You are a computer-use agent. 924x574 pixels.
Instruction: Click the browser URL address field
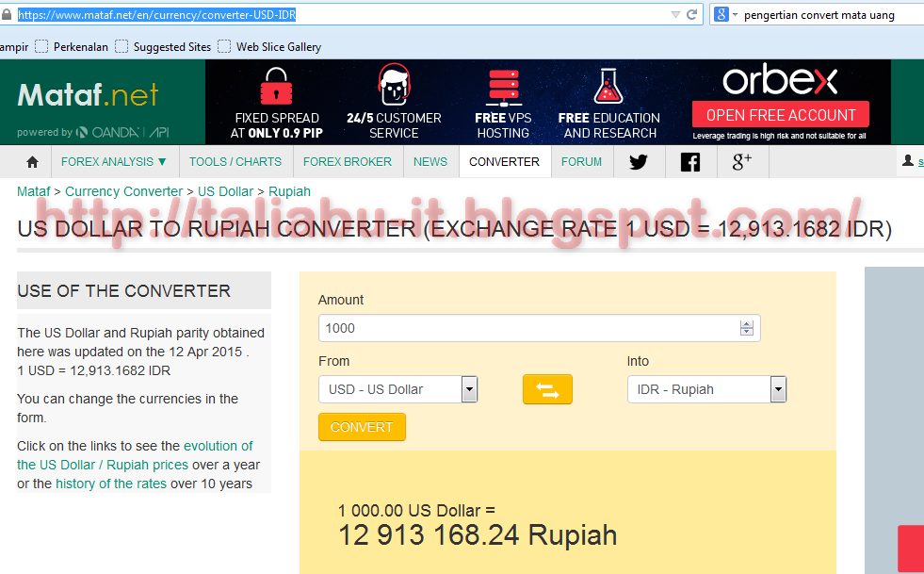[342, 15]
